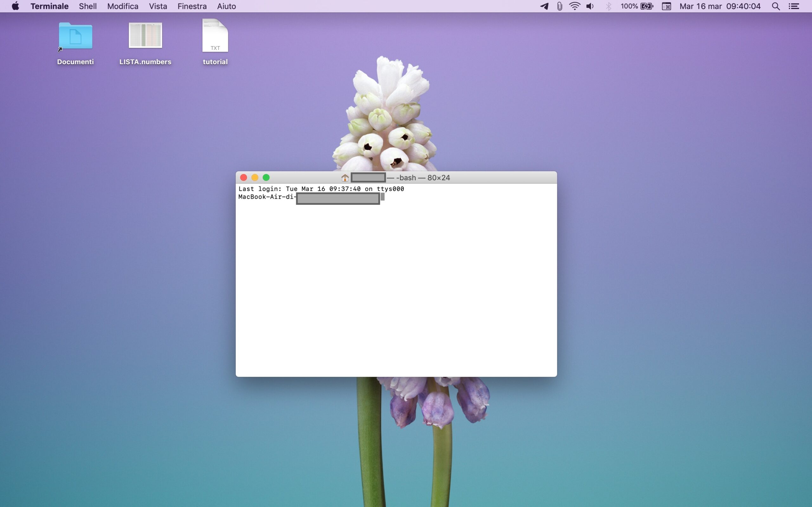Open the volume control icon
Image resolution: width=812 pixels, height=507 pixels.
pyautogui.click(x=590, y=6)
